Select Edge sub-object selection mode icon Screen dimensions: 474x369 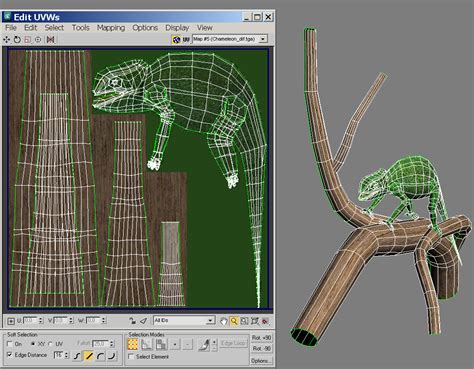click(147, 344)
